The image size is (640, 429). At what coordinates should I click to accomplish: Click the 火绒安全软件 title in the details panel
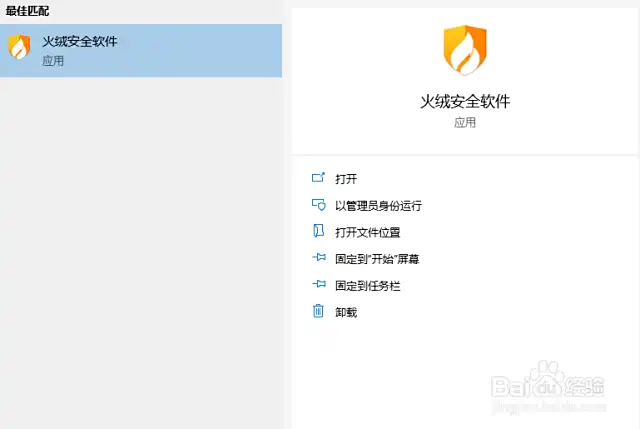[x=464, y=101]
